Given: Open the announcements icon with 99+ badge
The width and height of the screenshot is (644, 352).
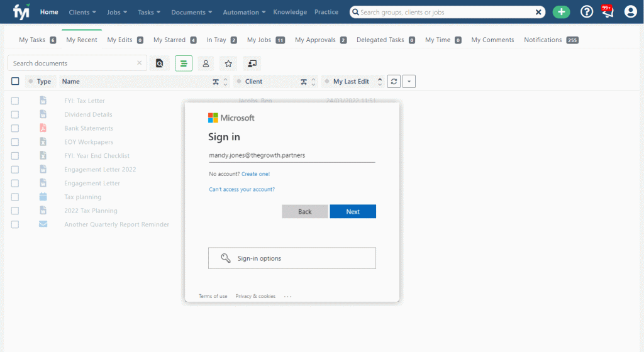Looking at the screenshot, I should click(x=608, y=11).
